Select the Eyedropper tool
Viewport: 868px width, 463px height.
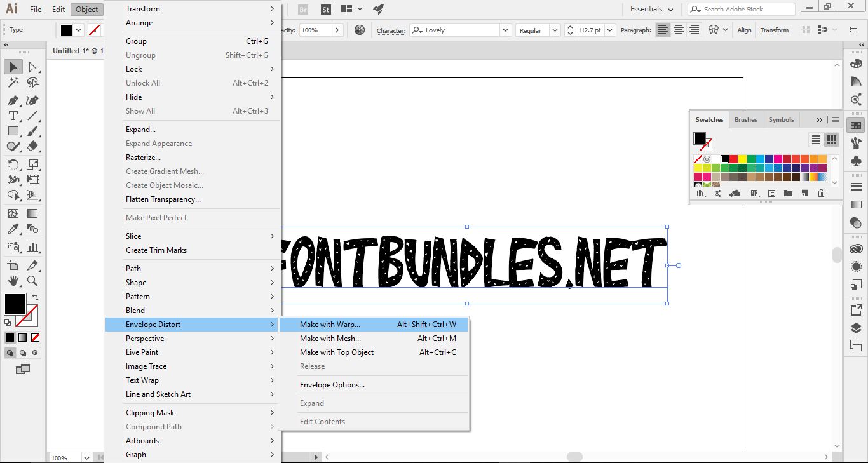[x=13, y=229]
